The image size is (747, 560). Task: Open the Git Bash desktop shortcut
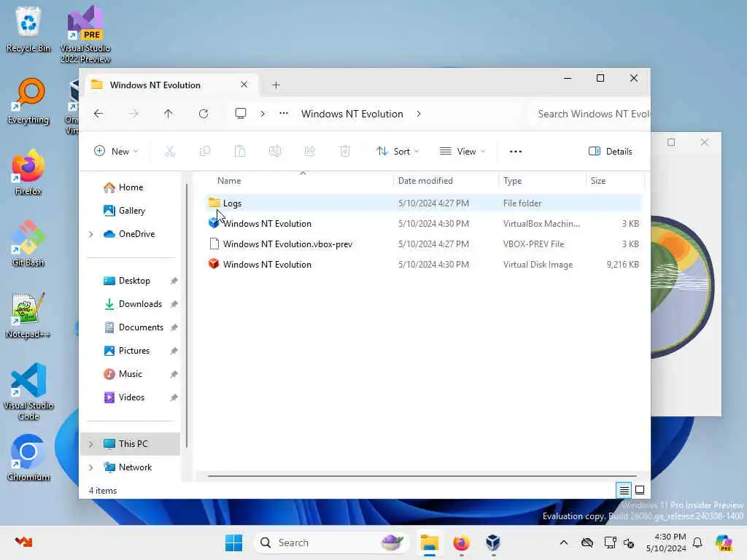(x=28, y=244)
